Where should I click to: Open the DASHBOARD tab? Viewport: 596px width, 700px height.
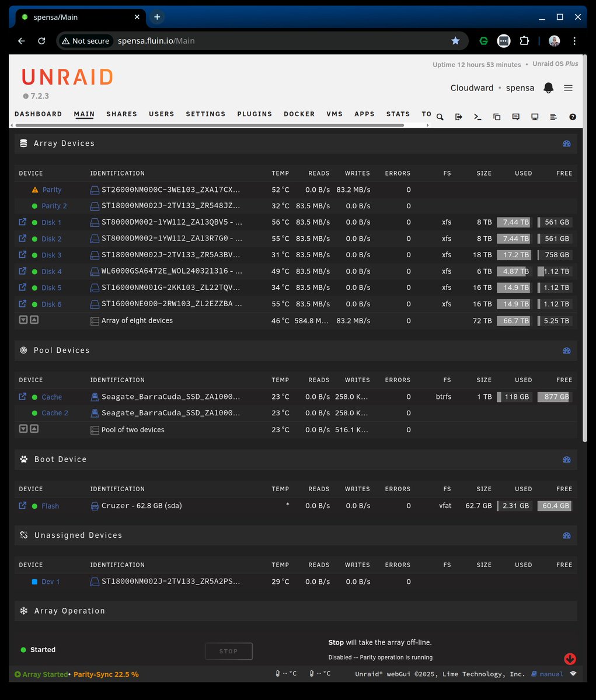point(38,114)
